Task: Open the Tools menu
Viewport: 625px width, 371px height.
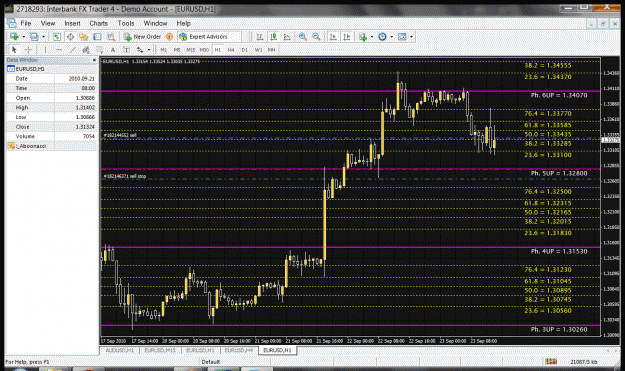Action: pos(126,24)
